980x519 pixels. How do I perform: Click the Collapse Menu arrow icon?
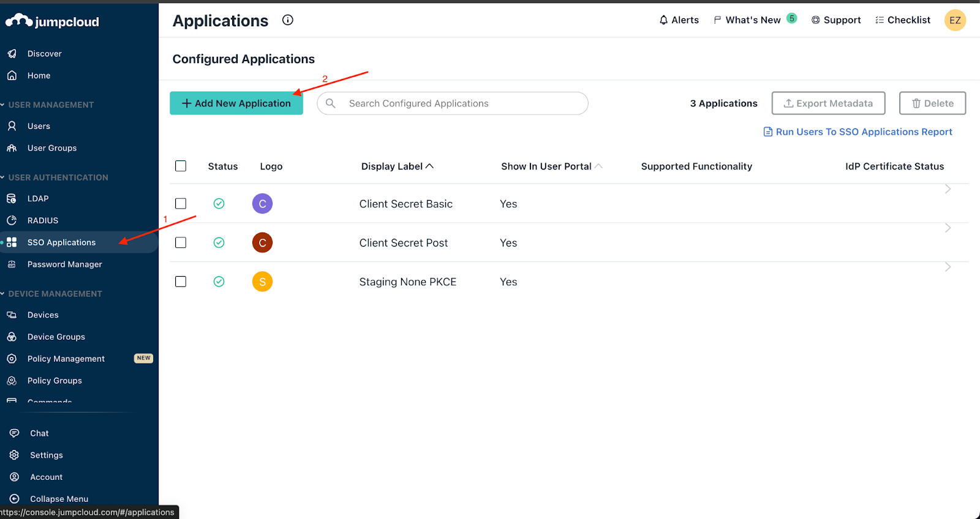(x=15, y=499)
